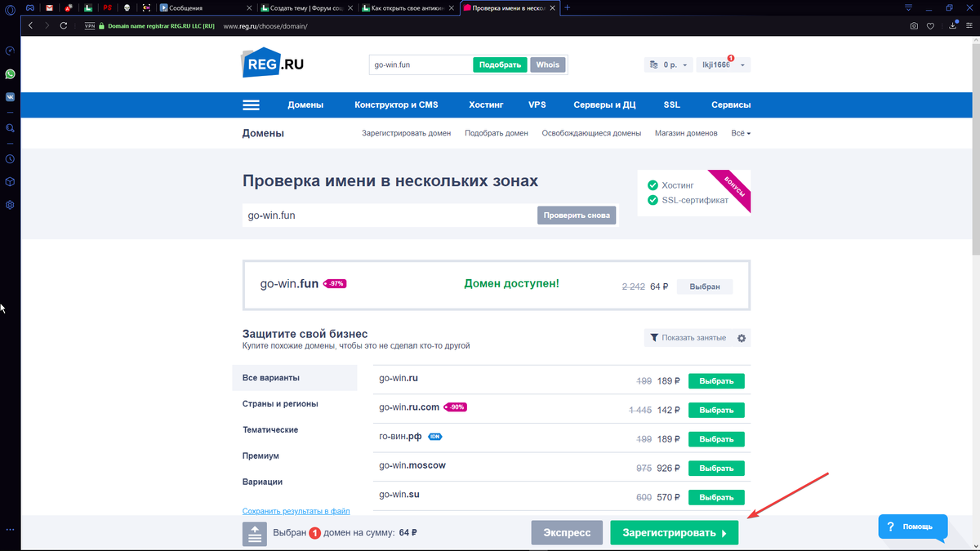Deselect go-win.fun via Выбран button
The width and height of the screenshot is (980, 551).
pos(705,287)
